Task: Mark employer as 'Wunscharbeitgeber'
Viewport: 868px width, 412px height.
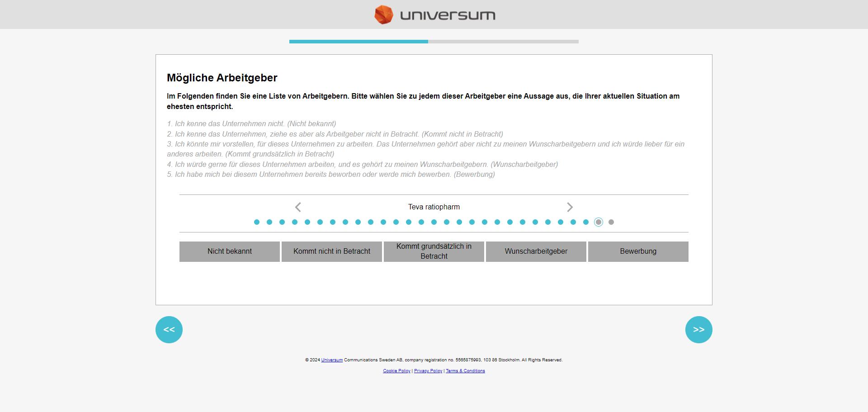Action: click(x=536, y=251)
